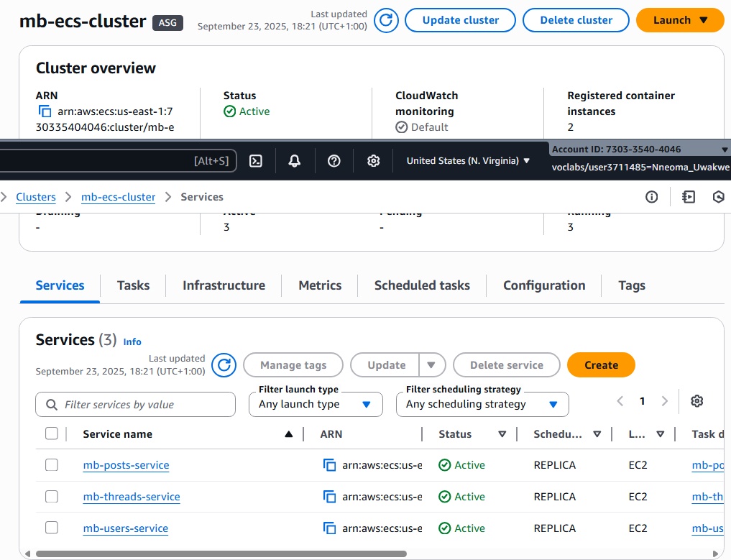Copy the cluster ARN with copy icon

[45, 111]
